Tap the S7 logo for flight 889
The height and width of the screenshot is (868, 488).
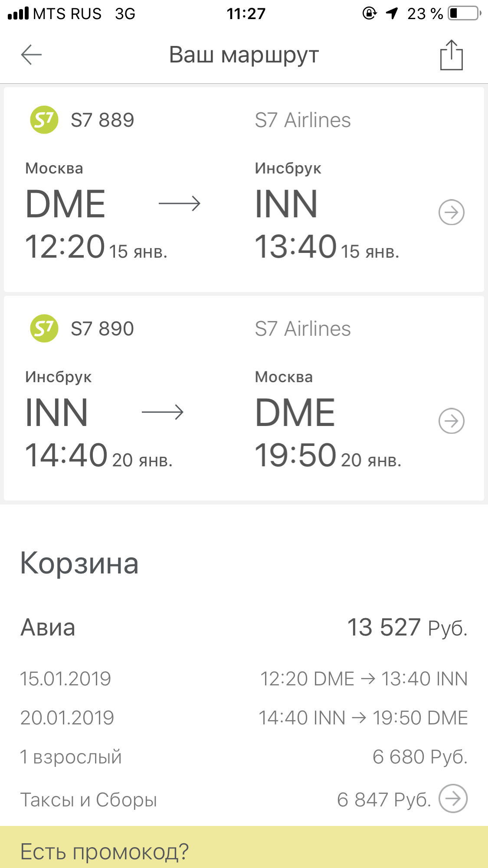tap(44, 120)
